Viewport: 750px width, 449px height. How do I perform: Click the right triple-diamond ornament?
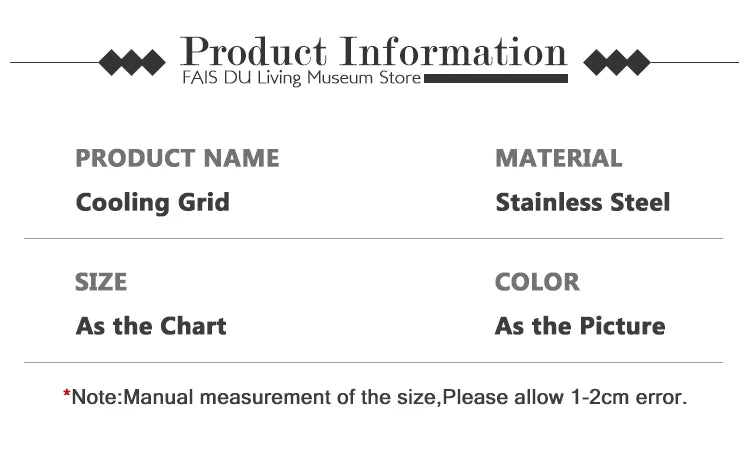[617, 62]
